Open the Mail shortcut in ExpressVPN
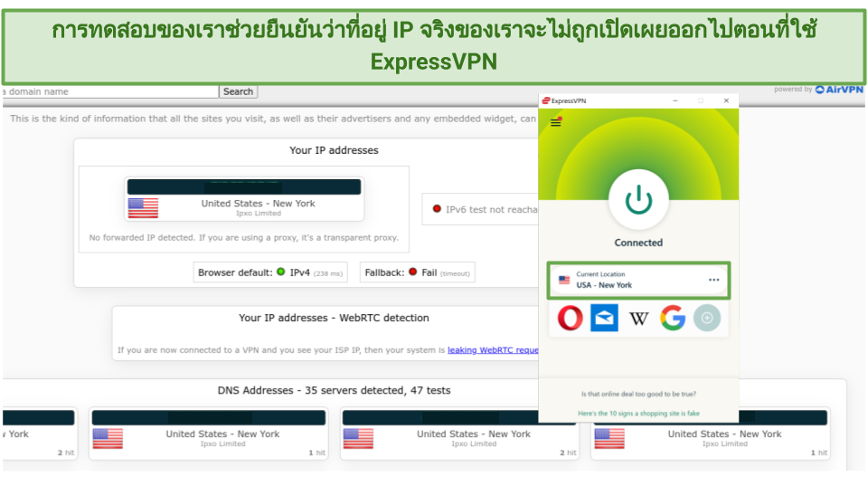This screenshot has height=486, width=868. coord(604,318)
